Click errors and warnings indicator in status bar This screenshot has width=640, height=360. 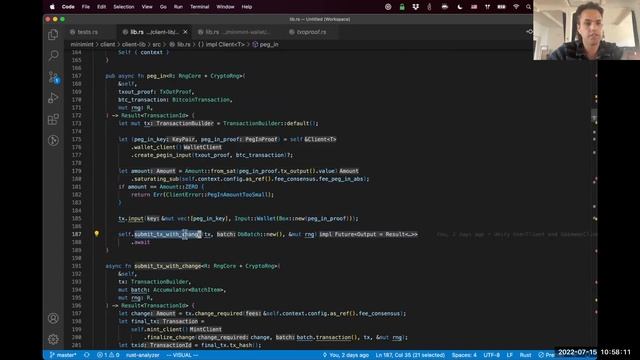108,355
